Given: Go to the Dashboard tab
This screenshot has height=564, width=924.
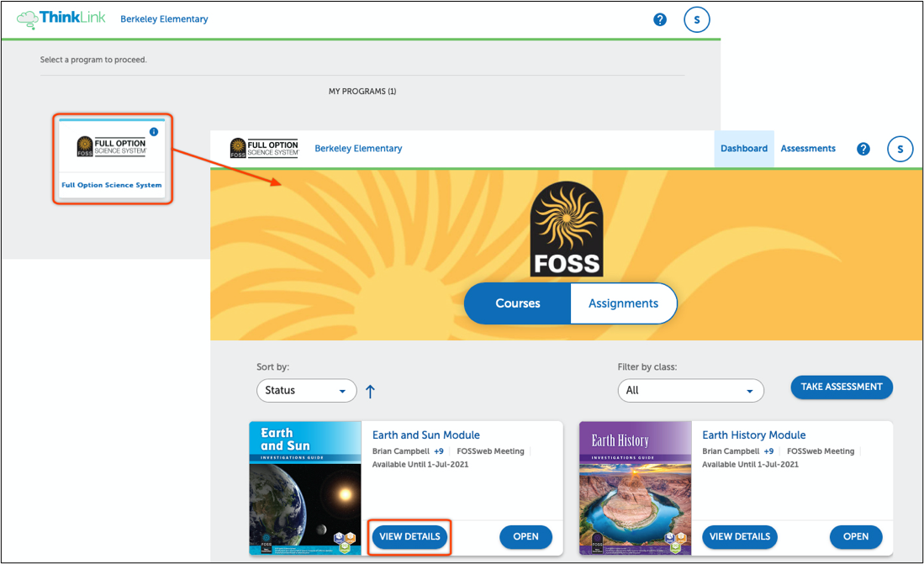Looking at the screenshot, I should coord(743,149).
